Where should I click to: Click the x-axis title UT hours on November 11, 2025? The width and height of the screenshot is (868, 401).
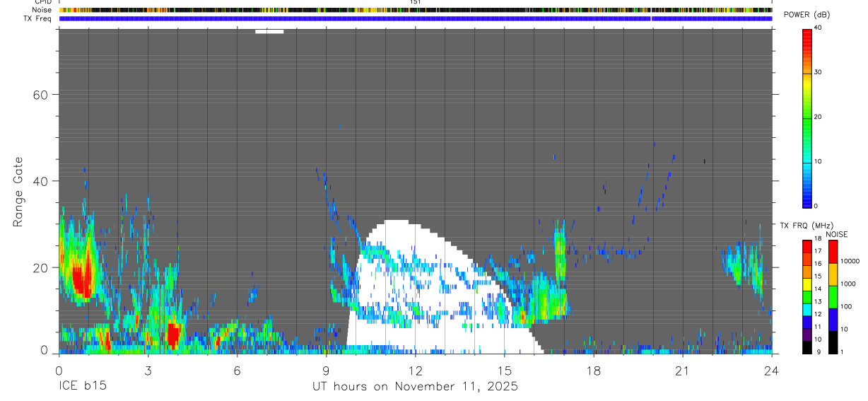pos(416,388)
